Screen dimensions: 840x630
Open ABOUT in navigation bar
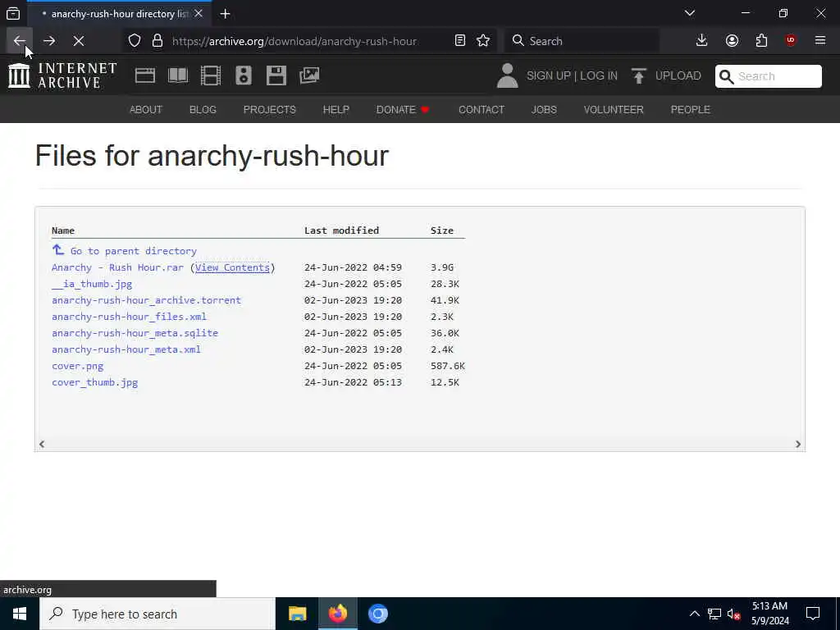coord(146,109)
